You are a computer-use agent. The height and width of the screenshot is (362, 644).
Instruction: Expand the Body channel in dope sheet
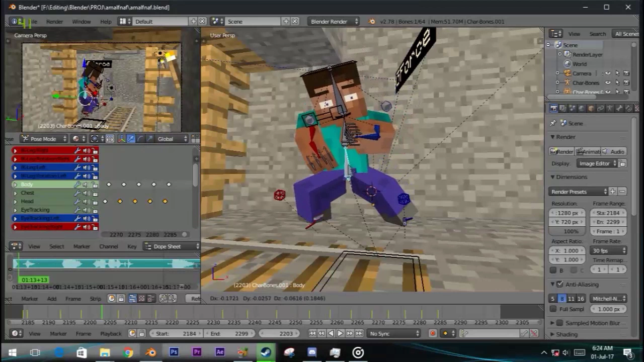(x=15, y=185)
